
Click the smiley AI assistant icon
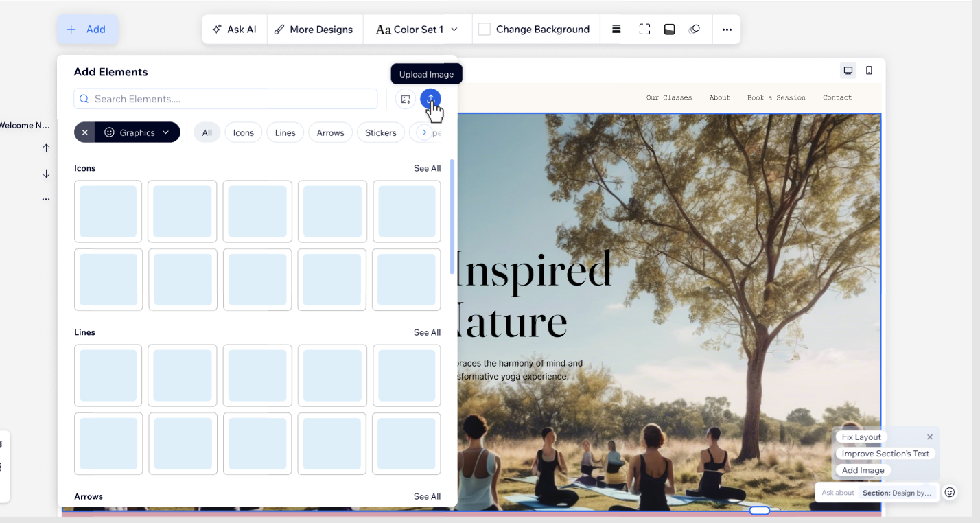[950, 492]
